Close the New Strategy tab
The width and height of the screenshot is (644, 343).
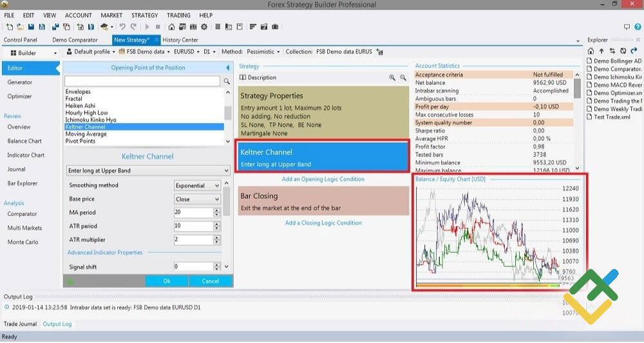click(155, 40)
